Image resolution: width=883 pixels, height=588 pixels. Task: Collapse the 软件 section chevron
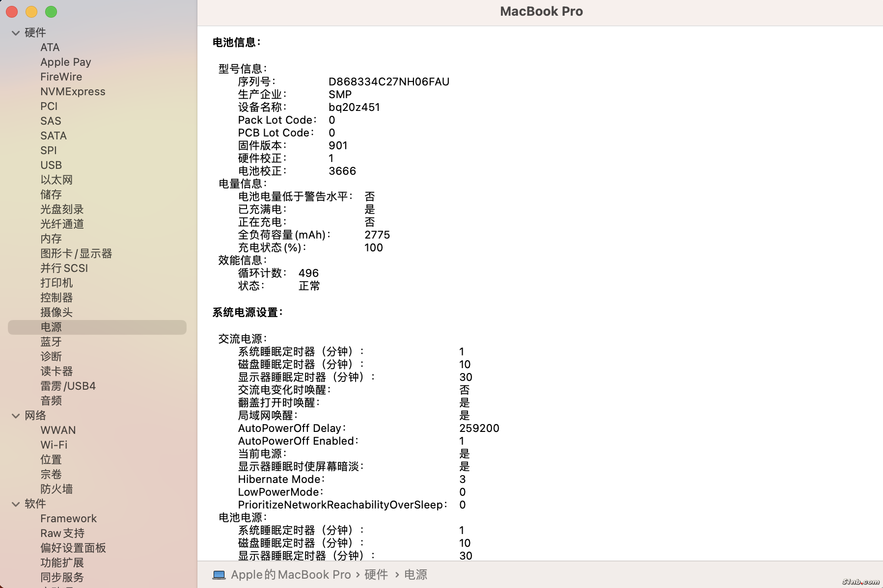16,504
